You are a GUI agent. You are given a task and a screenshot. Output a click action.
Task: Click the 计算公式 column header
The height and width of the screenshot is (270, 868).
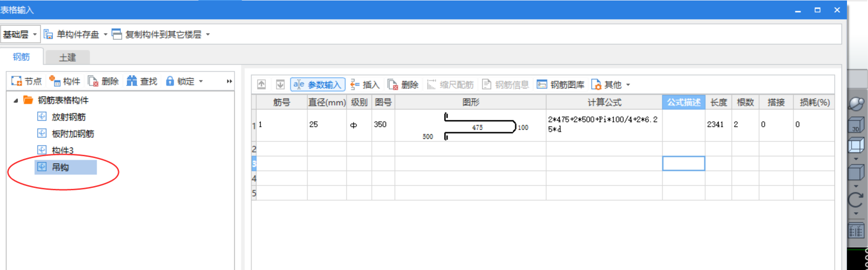pos(604,102)
